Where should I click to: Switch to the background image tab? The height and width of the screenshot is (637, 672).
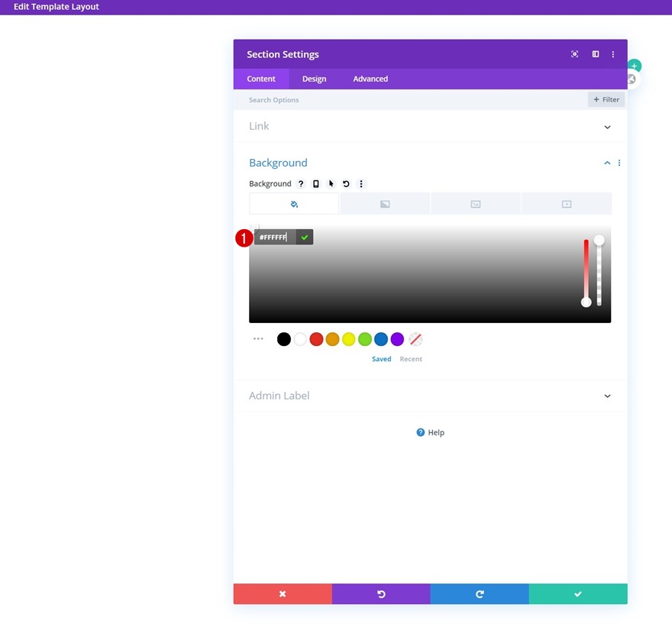(476, 204)
